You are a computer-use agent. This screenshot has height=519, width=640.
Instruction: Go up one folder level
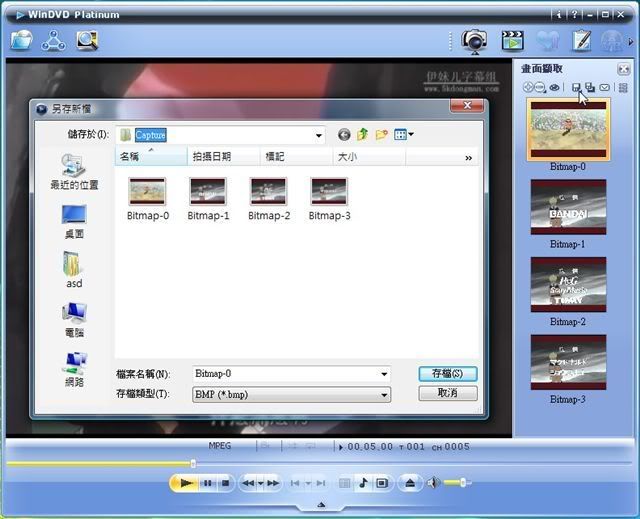pyautogui.click(x=362, y=134)
